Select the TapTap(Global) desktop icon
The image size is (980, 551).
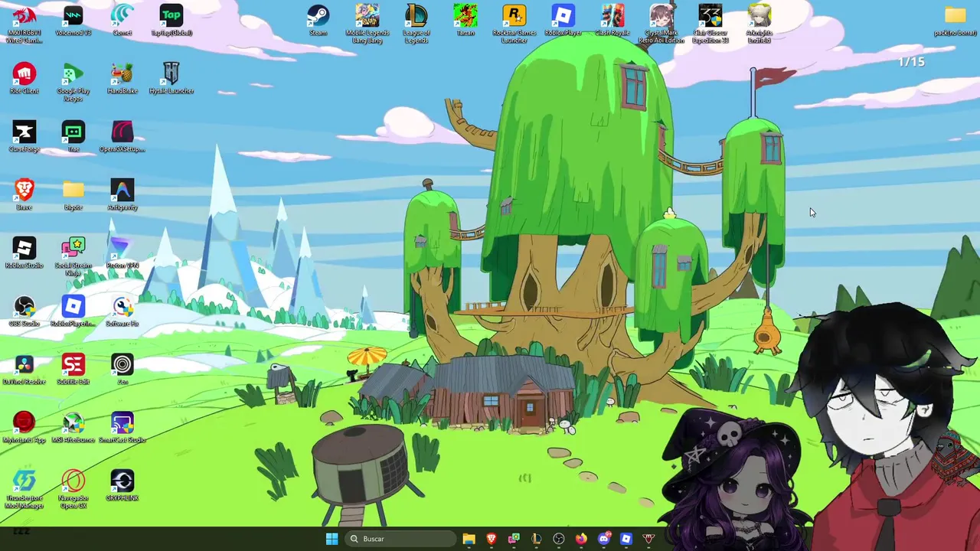coord(171,21)
